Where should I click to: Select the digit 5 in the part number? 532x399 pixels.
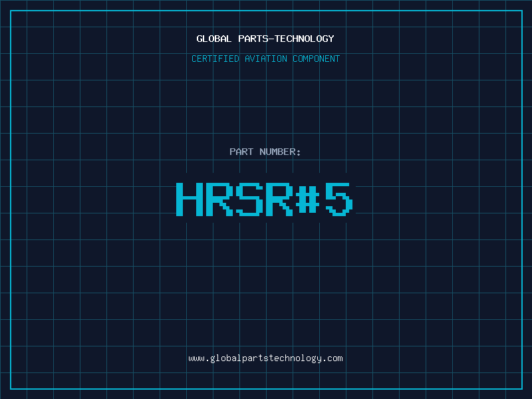coord(338,199)
